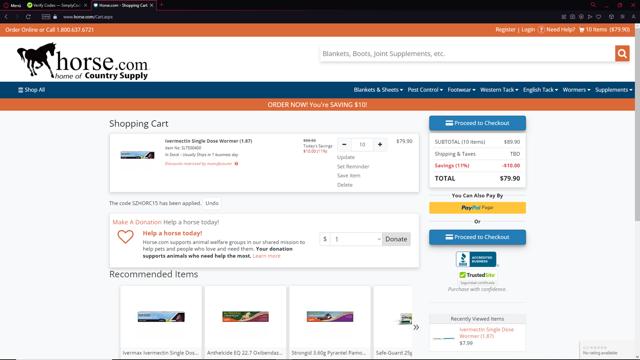The height and width of the screenshot is (360, 640).
Task: Close the Verify Codes tab
Action: pos(85,5)
